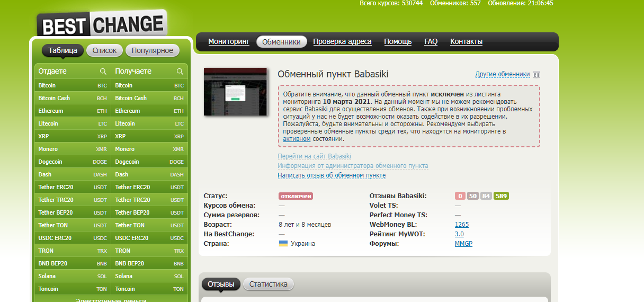Viewport: 644px width, 302px height.
Task: Open the Статистика tab
Action: pos(269,284)
